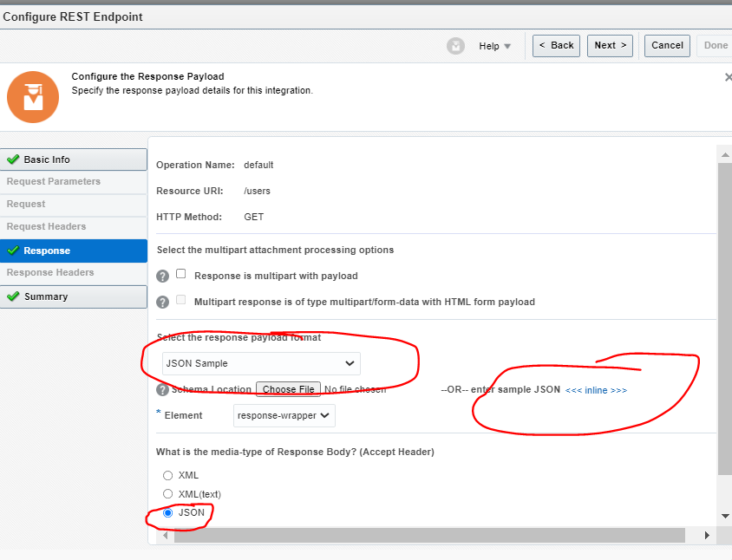The height and width of the screenshot is (560, 732).
Task: Click the horizontal scrollbar left arrow
Action: pyautogui.click(x=166, y=535)
